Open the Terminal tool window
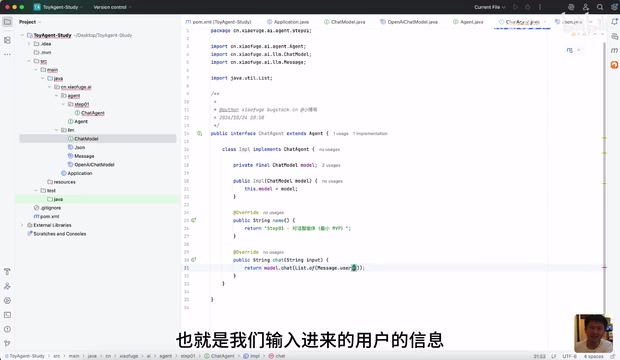The height and width of the screenshot is (360, 620). (7, 315)
